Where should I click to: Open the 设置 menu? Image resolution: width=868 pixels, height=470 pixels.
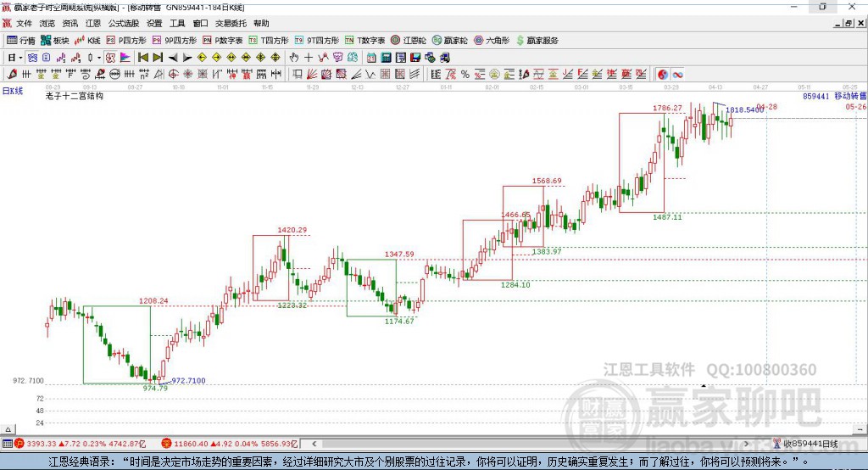154,23
